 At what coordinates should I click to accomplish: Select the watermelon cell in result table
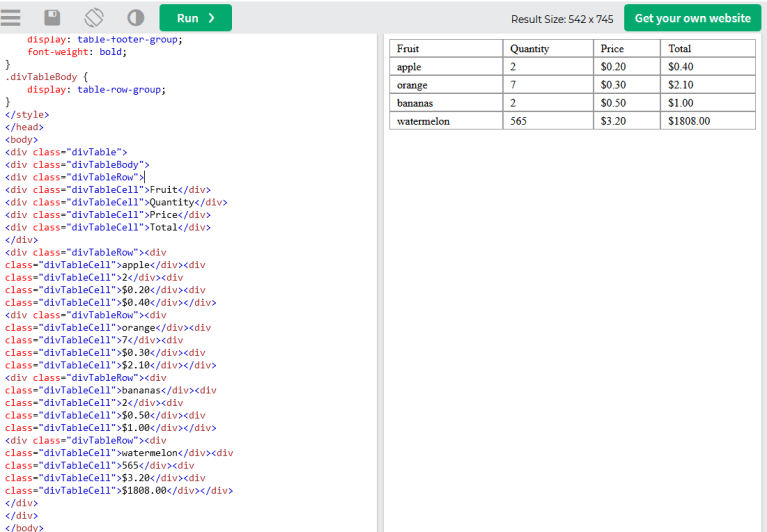(446, 121)
